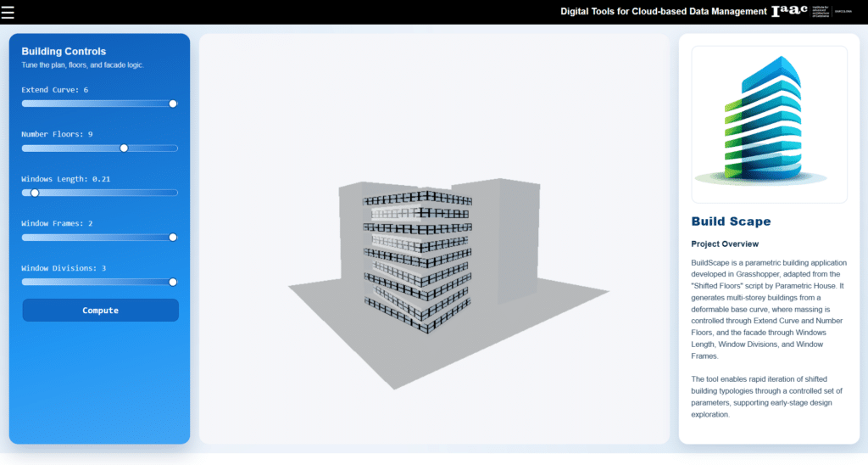
Task: Click the Extend Curve slider handle
Action: (173, 104)
